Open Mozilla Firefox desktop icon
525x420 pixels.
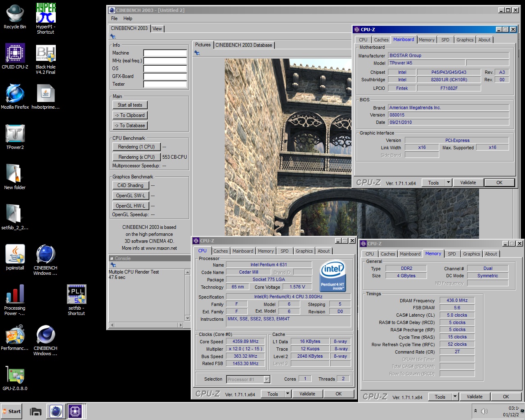coord(15,97)
